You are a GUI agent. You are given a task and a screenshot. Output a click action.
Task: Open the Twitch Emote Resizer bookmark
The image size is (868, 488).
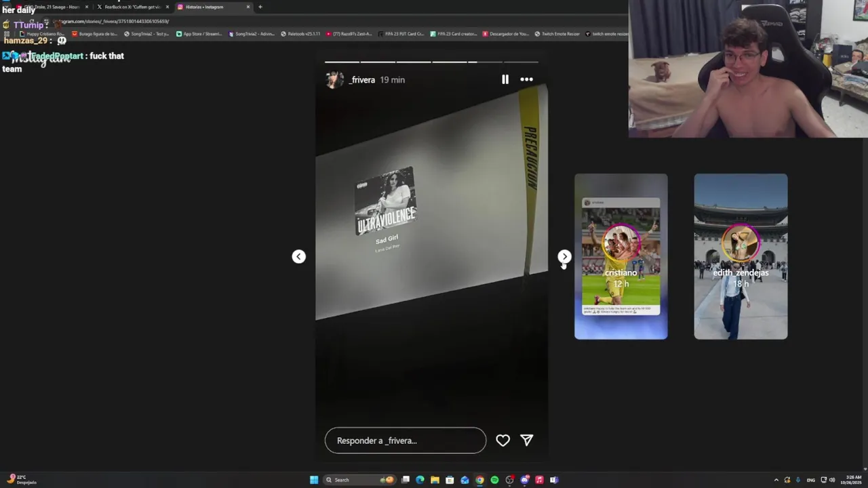pos(557,34)
